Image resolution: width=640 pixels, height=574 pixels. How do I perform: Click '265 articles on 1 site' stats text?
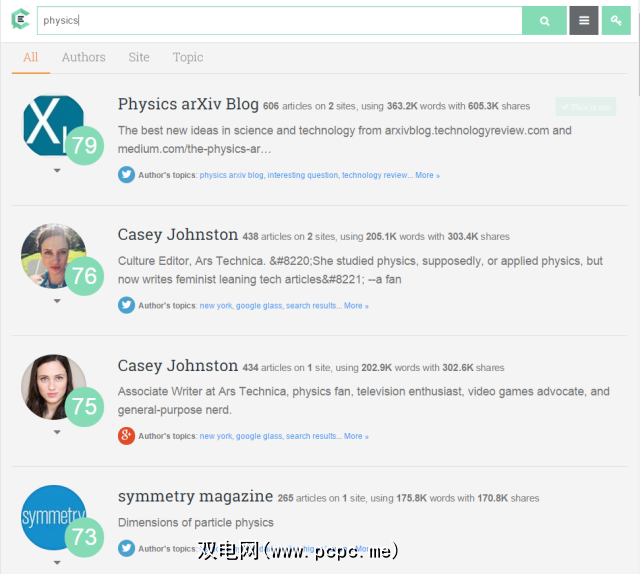pos(322,498)
